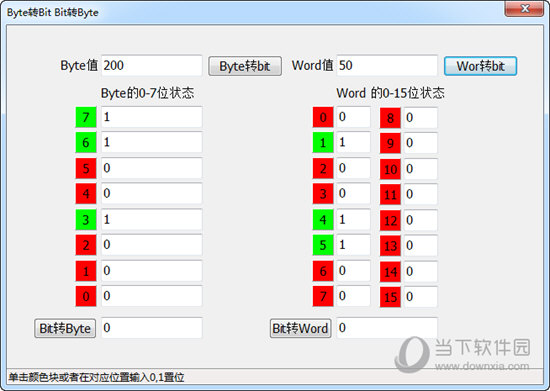This screenshot has height=391, width=550.
Task: Click the 'Word 的0-15位状态' heading
Action: (x=390, y=93)
